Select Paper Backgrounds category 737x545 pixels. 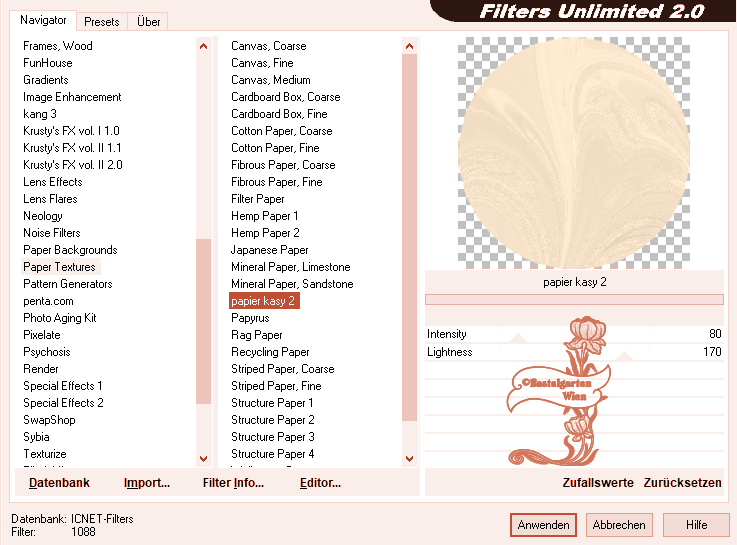click(x=70, y=250)
